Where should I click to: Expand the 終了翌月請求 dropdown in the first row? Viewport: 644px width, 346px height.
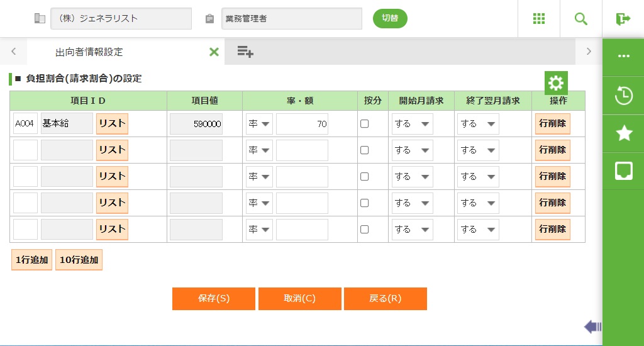478,124
